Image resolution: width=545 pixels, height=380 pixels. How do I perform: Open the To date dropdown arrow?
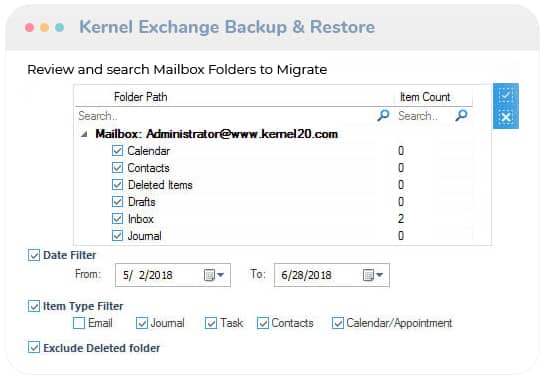tap(380, 275)
